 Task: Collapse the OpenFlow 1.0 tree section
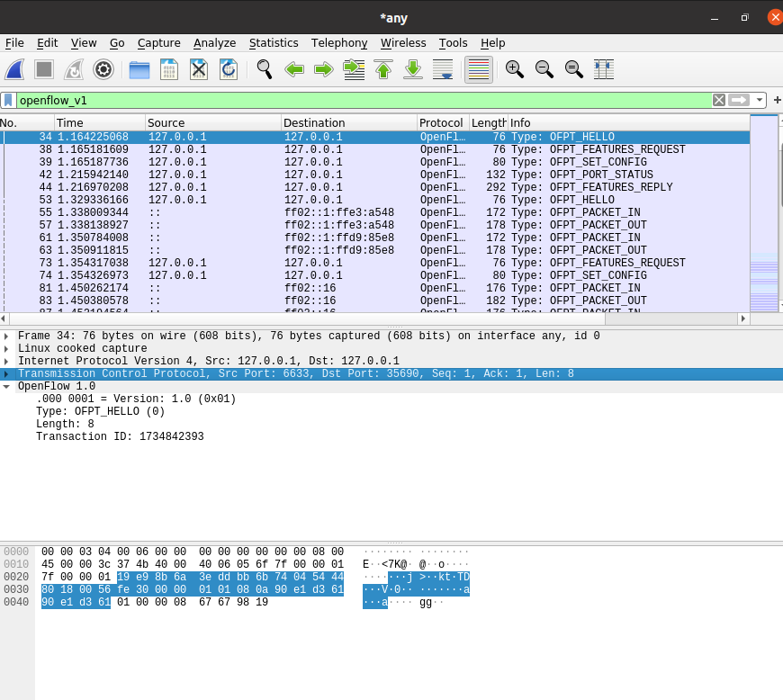tap(6, 387)
